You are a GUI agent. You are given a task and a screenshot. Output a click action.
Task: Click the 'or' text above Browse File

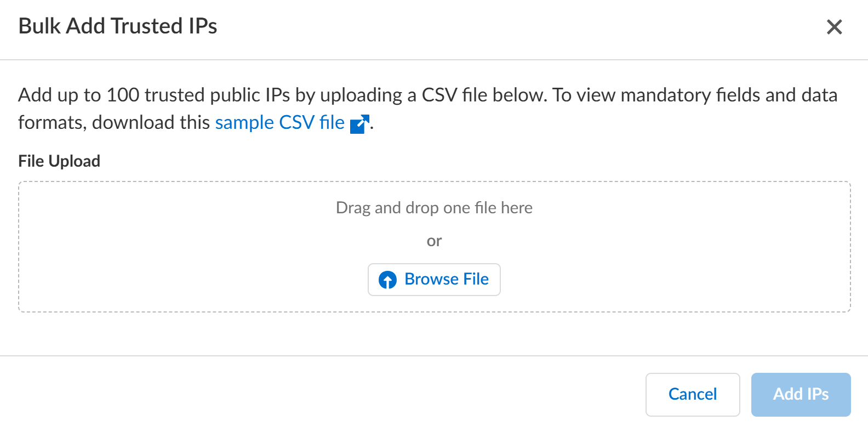pos(434,241)
